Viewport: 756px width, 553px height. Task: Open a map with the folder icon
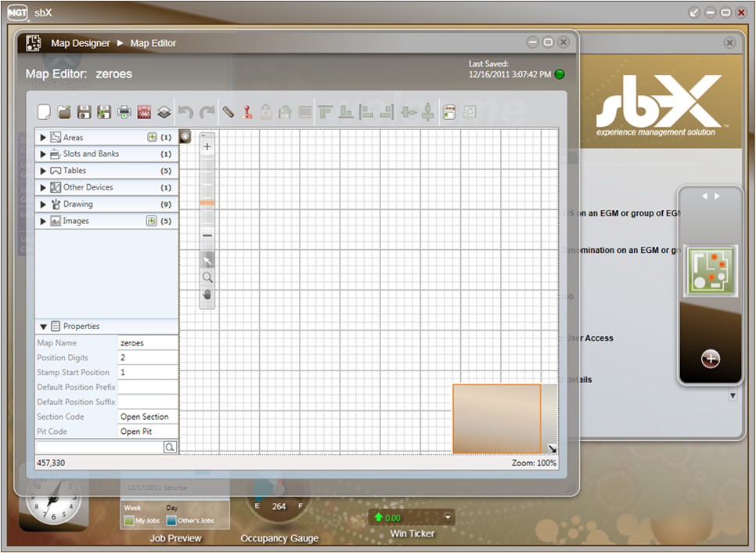pos(64,113)
